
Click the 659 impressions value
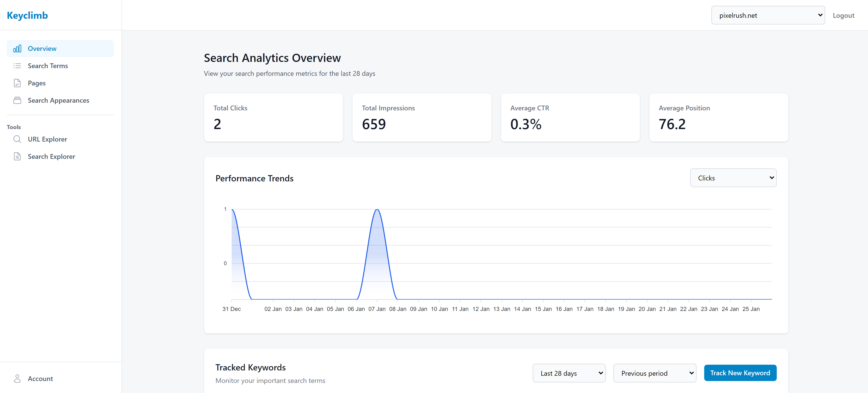click(374, 124)
